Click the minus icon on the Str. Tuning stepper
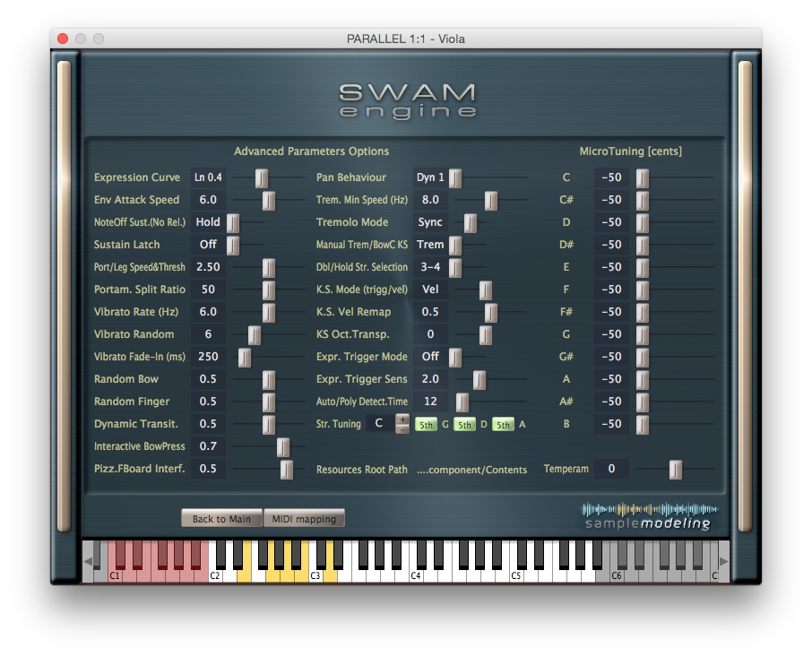 [x=402, y=430]
